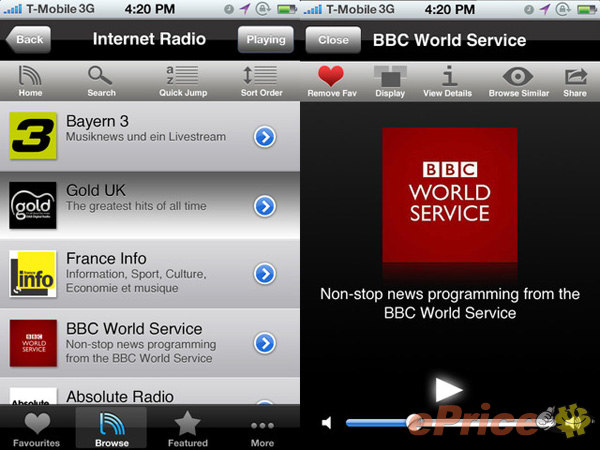Expand Gold UK details arrow
600x450 pixels.
pyautogui.click(x=265, y=206)
